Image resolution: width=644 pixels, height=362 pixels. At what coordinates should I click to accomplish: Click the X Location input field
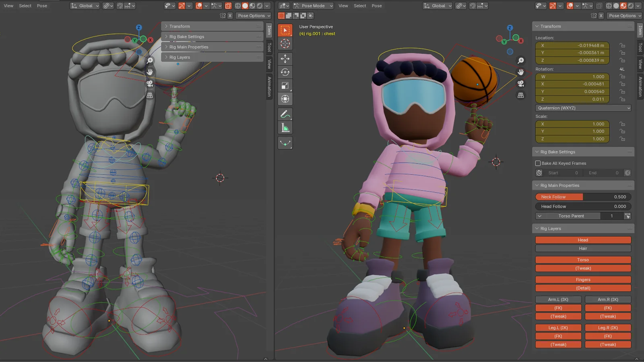[x=572, y=45]
